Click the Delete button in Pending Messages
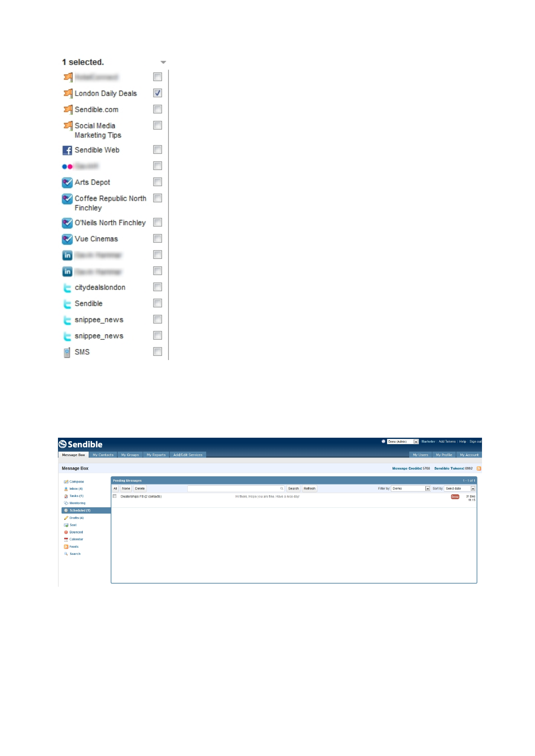Viewport: 535px width, 756px height. (x=140, y=488)
